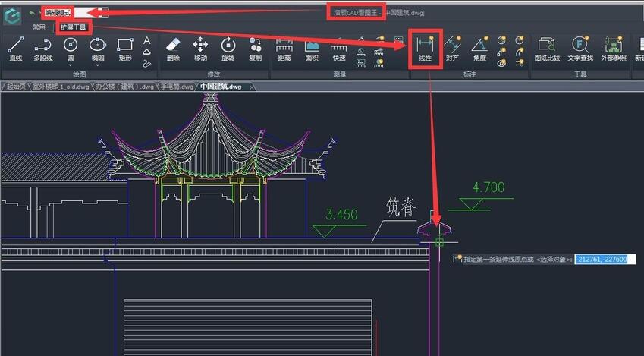Click the coordinate input field in drawing area

coord(604,260)
